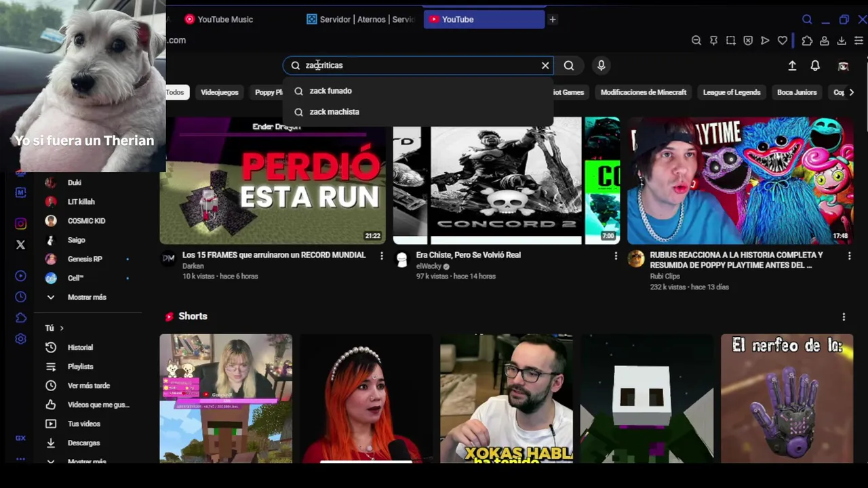
Task: Open the player icon in the Opera sidebar
Action: (x=20, y=276)
